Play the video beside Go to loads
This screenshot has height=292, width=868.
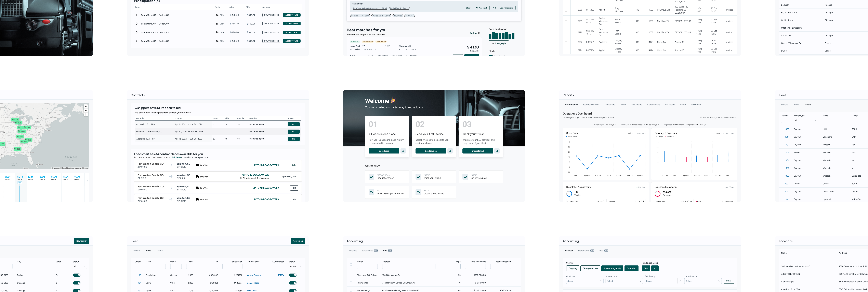point(403,151)
